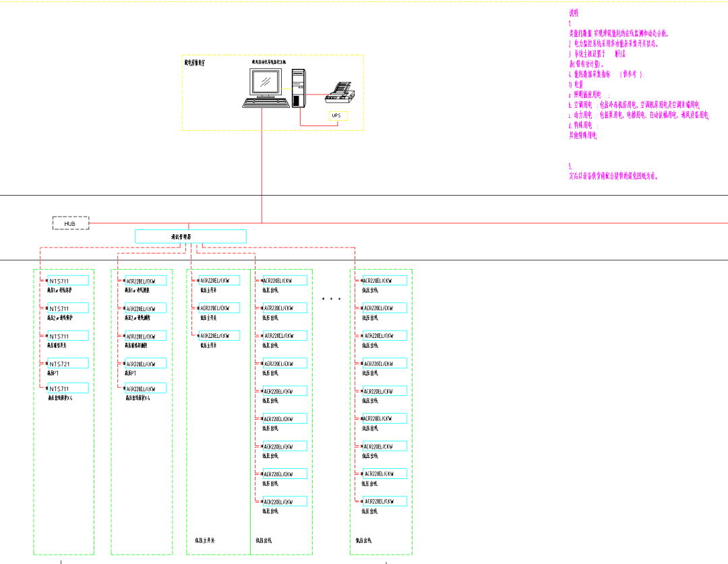Screen dimensions: 728x564
Task: Click the computer monitor icon
Action: [264, 84]
